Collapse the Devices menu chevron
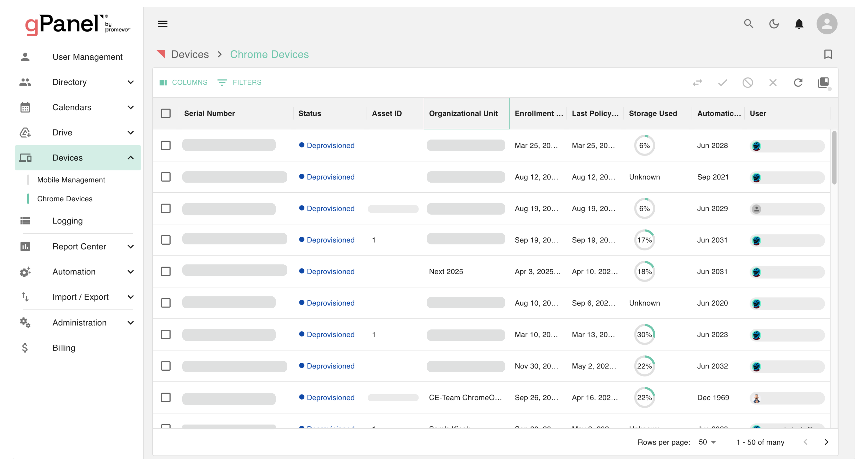This screenshot has width=868, height=466. click(131, 158)
